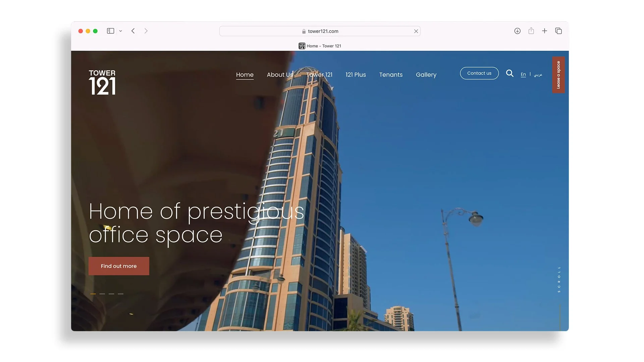
Task: Open a new tab with the plus icon
Action: [544, 31]
